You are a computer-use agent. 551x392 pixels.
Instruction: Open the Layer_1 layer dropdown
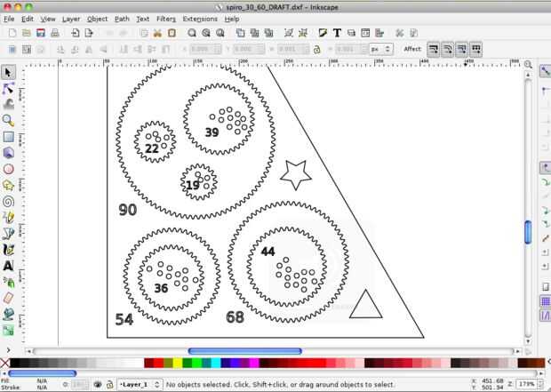pyautogui.click(x=140, y=385)
